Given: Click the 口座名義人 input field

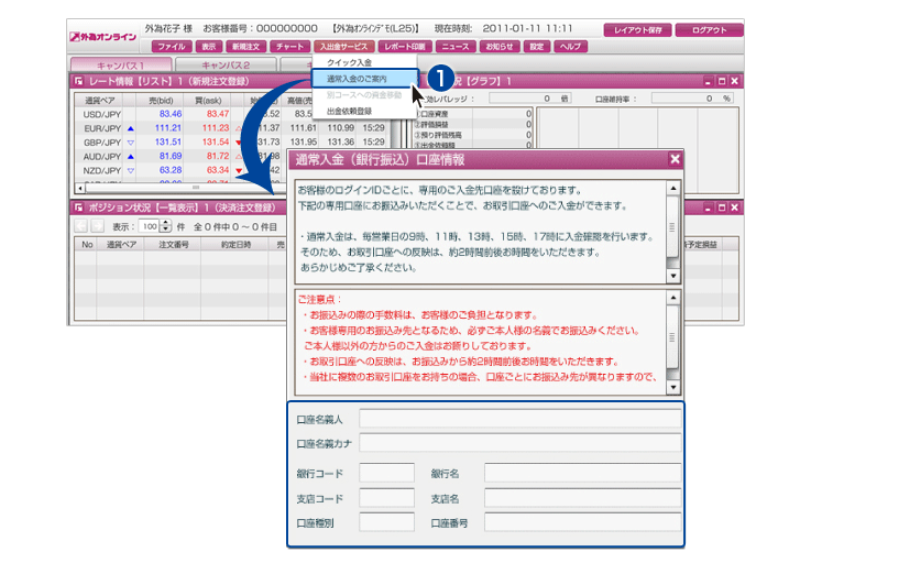Looking at the screenshot, I should point(520,419).
